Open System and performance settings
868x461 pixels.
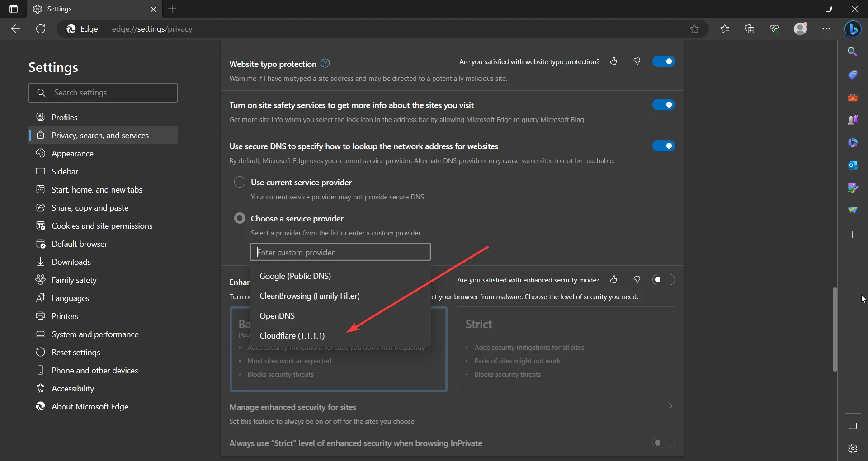point(103,334)
